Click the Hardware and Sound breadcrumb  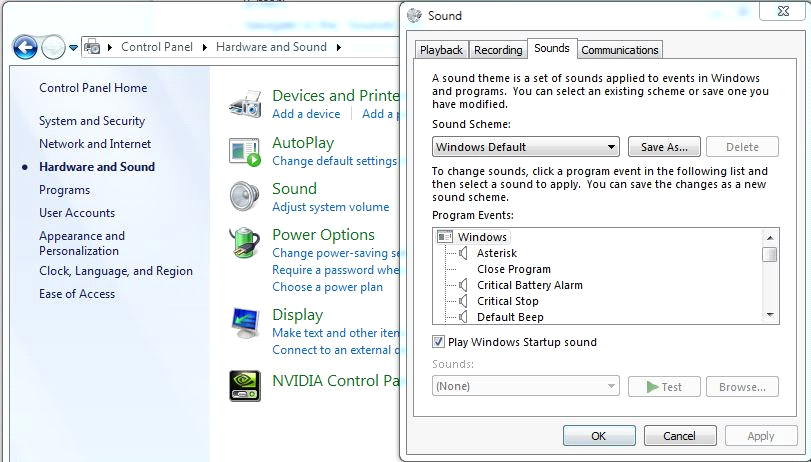pos(272,47)
